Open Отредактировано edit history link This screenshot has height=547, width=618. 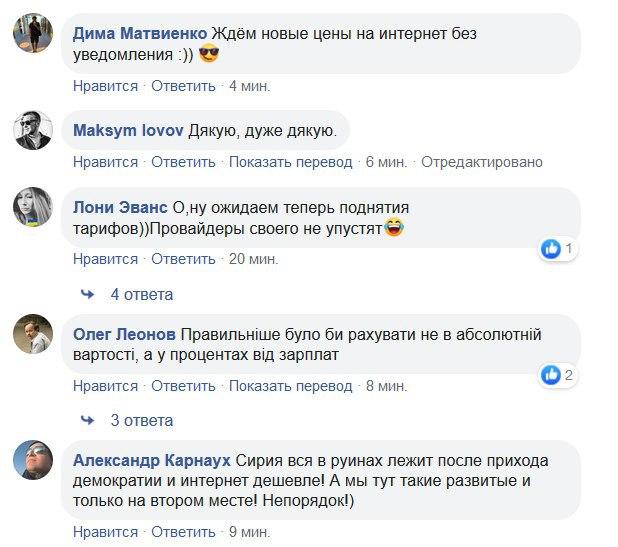(482, 162)
